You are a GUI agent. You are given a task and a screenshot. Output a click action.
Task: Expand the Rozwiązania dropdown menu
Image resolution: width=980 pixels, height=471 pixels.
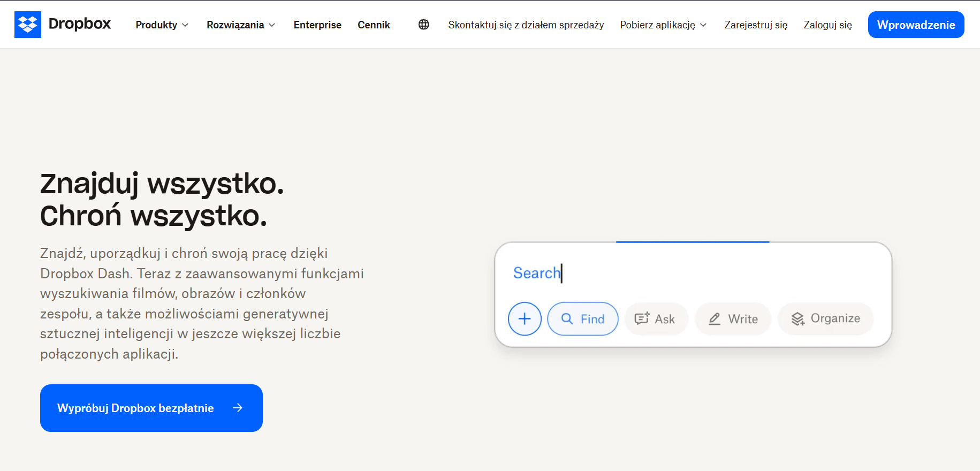[x=240, y=25]
